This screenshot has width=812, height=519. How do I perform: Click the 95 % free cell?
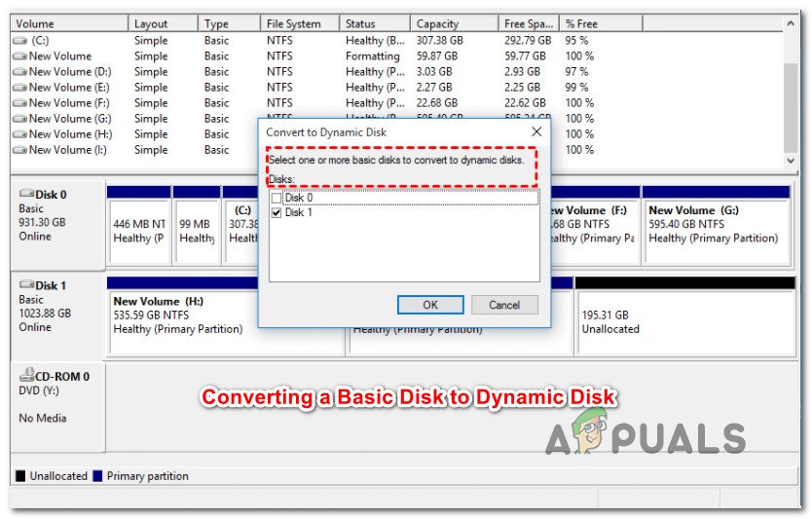coord(576,40)
